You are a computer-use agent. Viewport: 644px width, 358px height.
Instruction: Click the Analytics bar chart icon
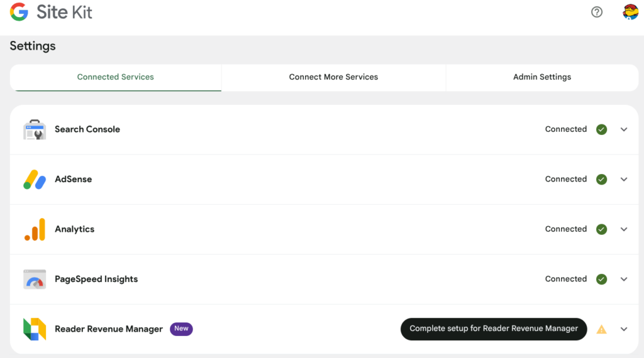tap(35, 230)
